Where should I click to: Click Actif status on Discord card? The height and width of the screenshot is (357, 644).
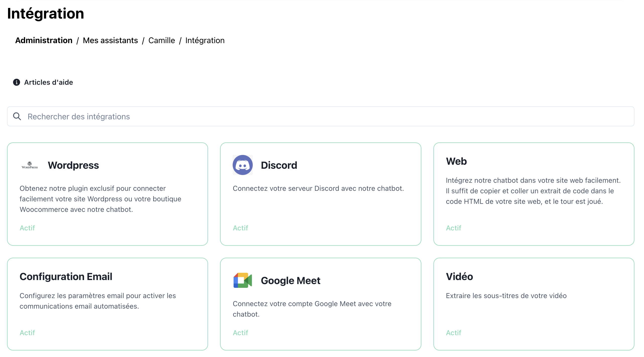pos(240,228)
